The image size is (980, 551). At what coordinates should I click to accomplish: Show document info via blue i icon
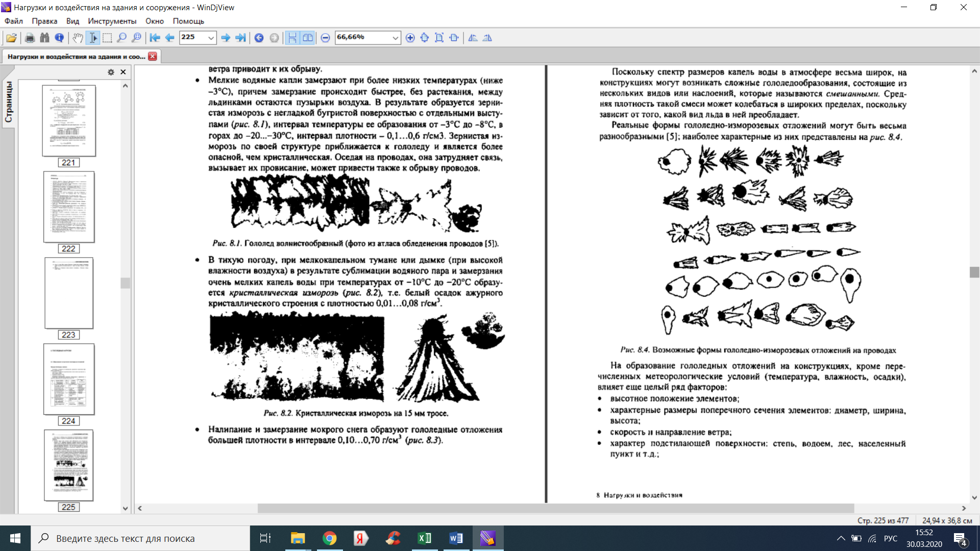[x=59, y=38]
